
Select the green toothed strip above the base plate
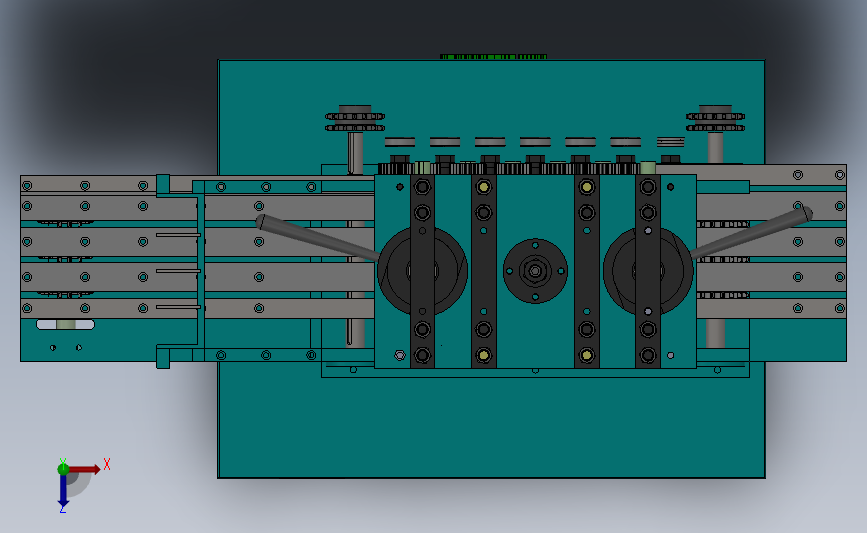coord(493,56)
